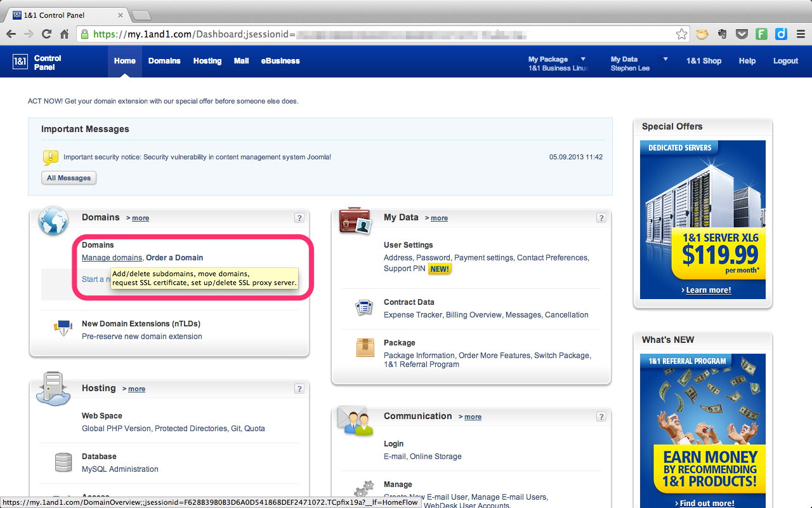Screen dimensions: 812x508
Task: Open help for the Hosting panel
Action: coord(299,389)
